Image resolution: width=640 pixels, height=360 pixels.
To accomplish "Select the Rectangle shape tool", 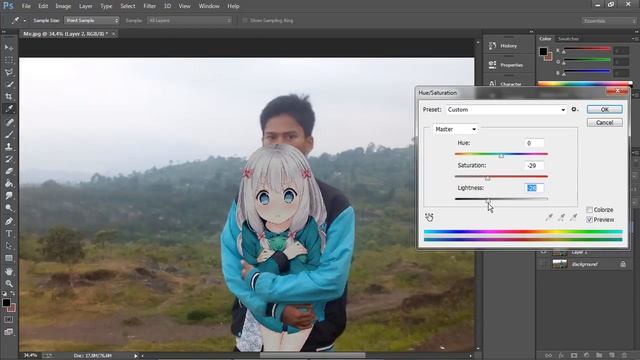I will point(9,258).
